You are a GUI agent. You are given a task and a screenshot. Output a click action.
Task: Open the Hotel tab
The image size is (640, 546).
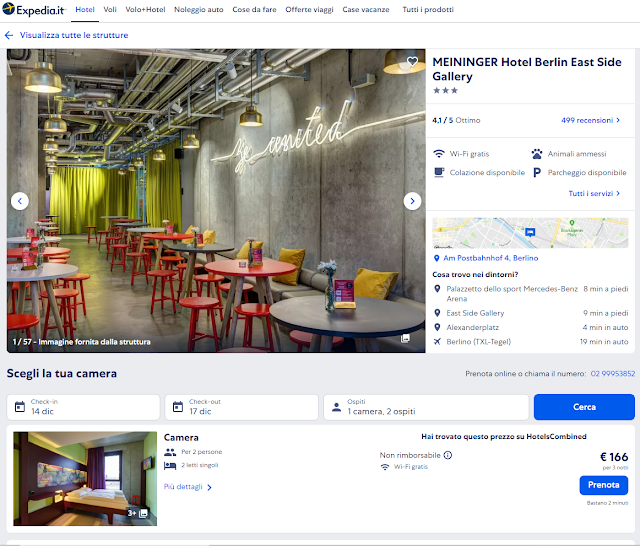85,9
